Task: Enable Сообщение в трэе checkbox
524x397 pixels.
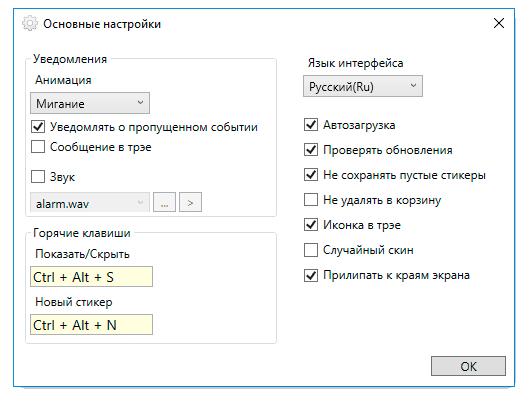Action: (x=38, y=147)
